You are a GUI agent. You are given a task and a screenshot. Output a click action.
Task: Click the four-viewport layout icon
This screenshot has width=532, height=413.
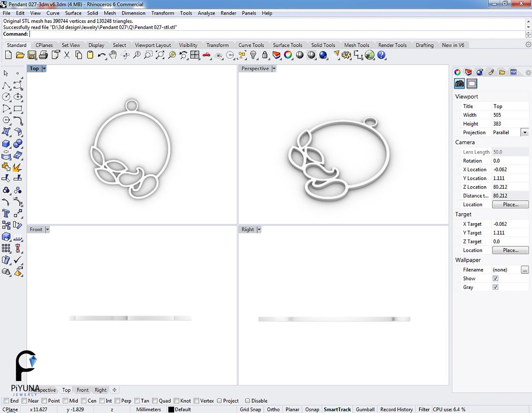195,55
